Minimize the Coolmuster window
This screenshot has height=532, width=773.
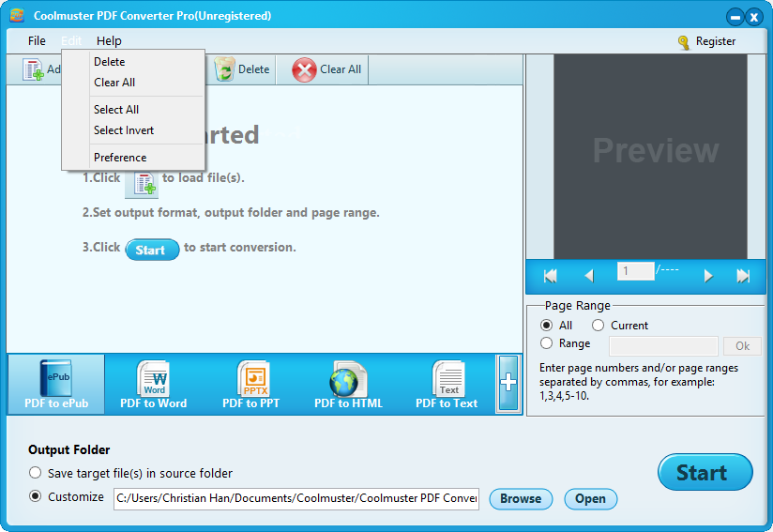point(735,17)
